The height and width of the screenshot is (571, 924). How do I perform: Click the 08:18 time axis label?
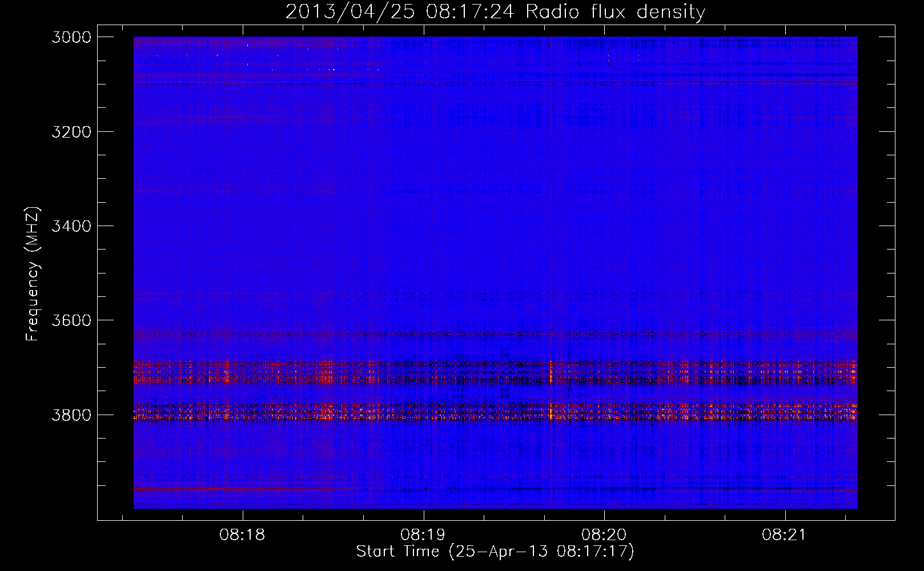click(x=242, y=535)
